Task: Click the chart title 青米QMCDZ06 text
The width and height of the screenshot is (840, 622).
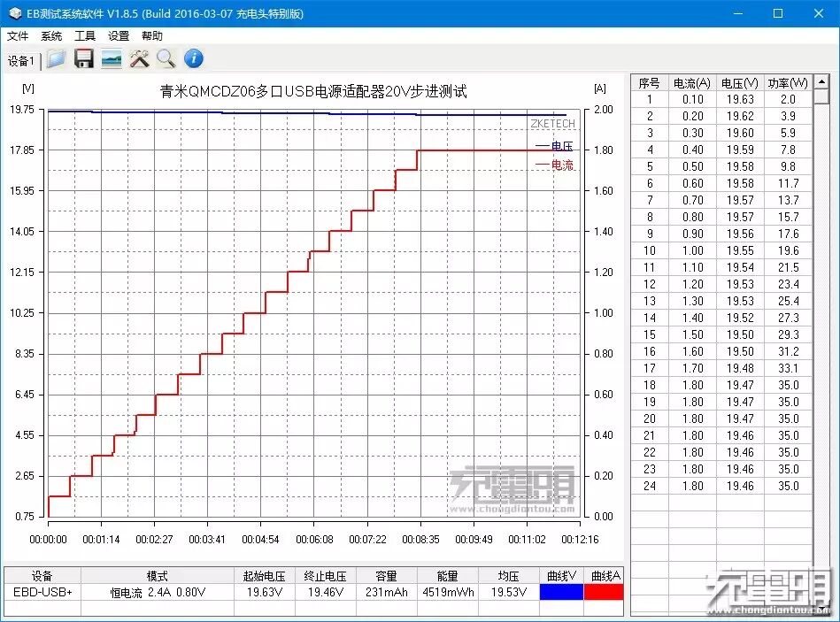Action: tap(313, 91)
